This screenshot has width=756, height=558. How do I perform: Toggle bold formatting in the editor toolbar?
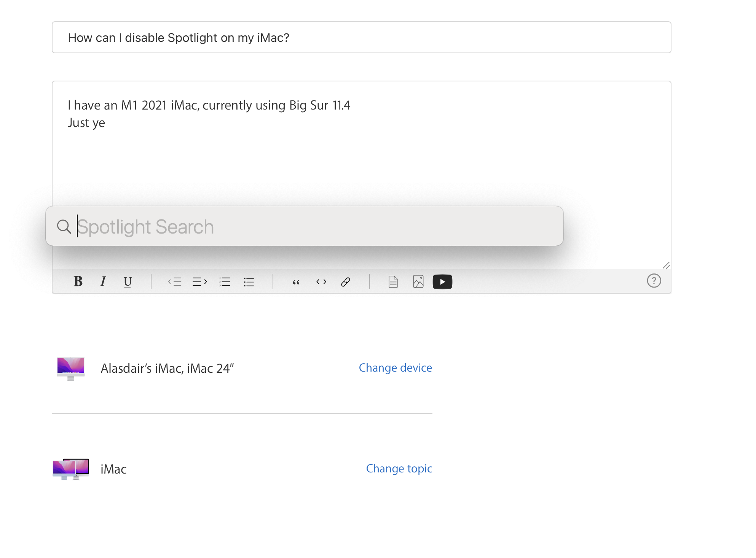[x=78, y=281]
